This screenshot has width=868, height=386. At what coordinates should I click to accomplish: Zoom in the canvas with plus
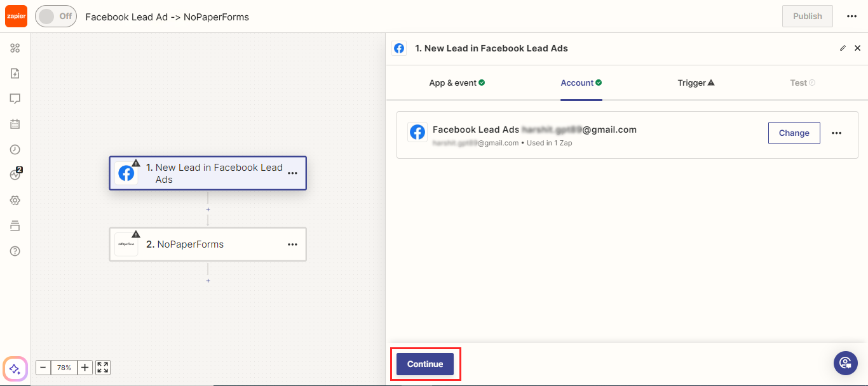point(85,368)
